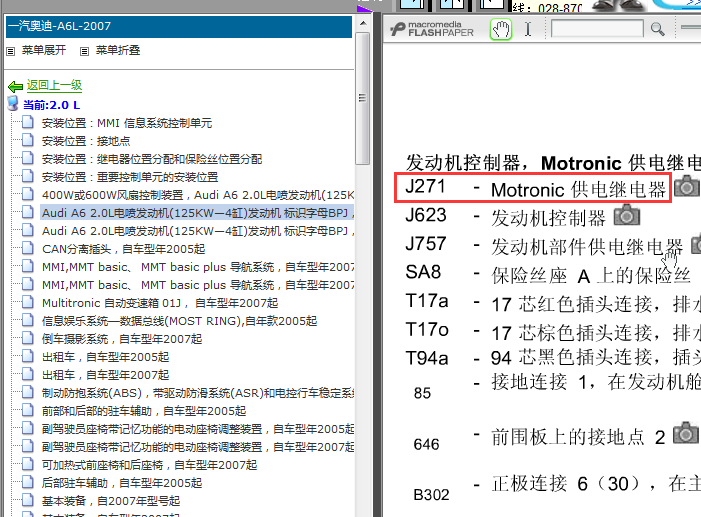Image resolution: width=701 pixels, height=517 pixels.
Task: Open camera photo for J623 发动机控制器
Action: click(x=627, y=215)
